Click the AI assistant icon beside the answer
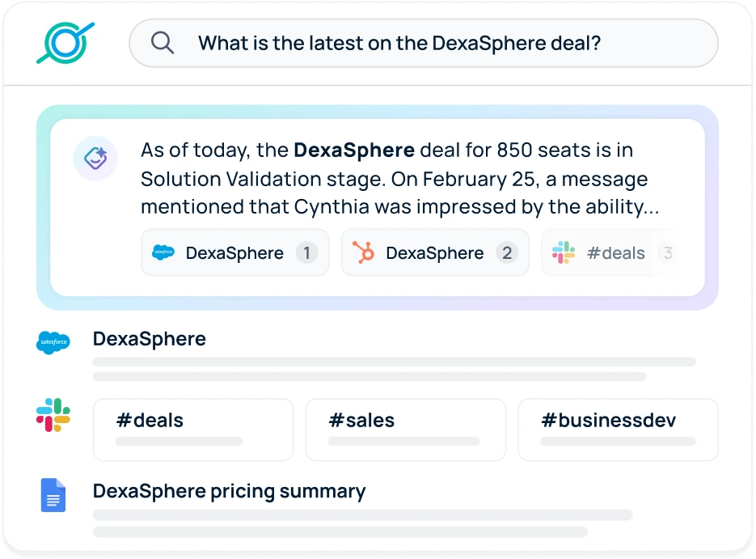This screenshot has height=559, width=756. (x=95, y=159)
